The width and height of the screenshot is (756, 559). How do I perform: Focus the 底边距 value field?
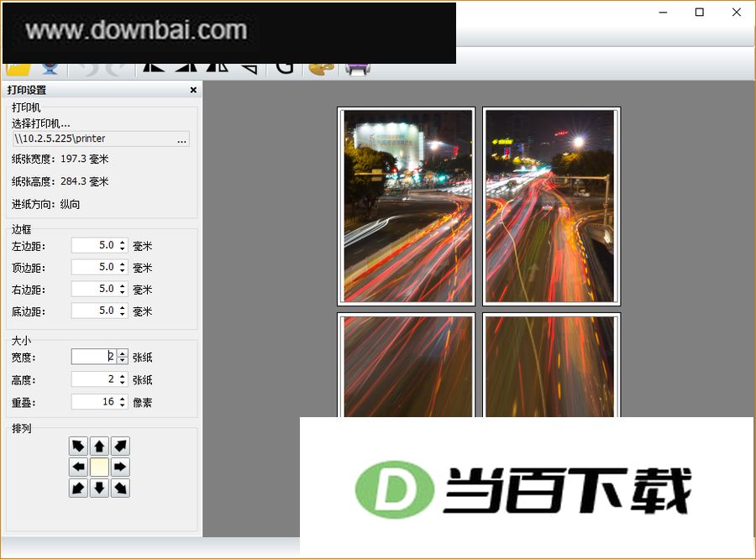pyautogui.click(x=94, y=311)
